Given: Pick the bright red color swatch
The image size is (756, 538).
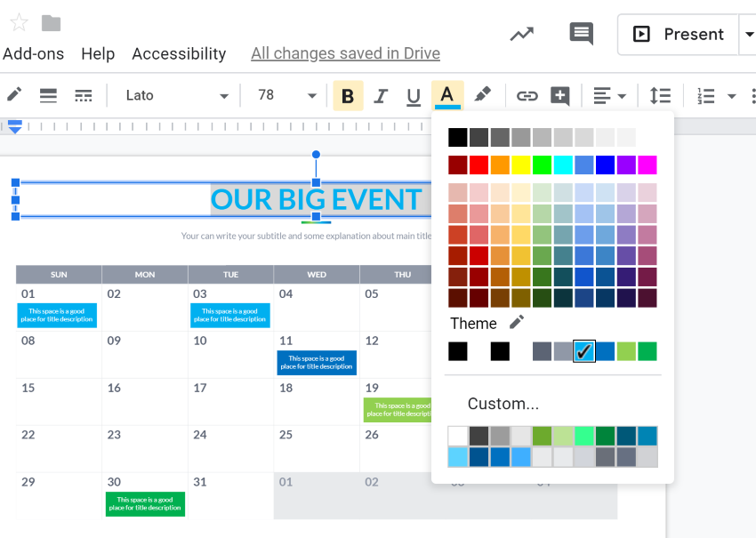Looking at the screenshot, I should (x=479, y=165).
